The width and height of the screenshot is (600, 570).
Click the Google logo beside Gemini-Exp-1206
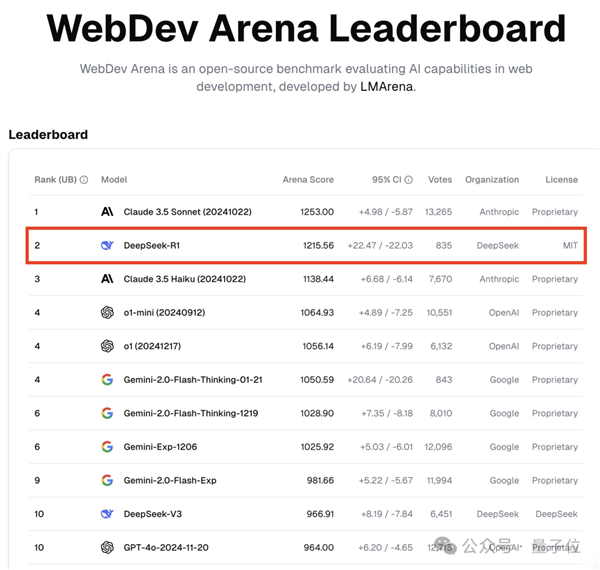point(107,447)
